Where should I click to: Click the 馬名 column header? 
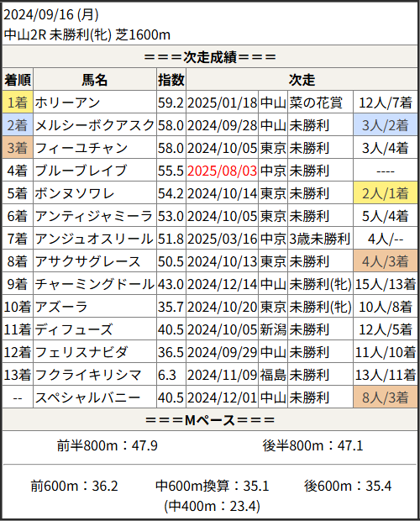pyautogui.click(x=95, y=80)
